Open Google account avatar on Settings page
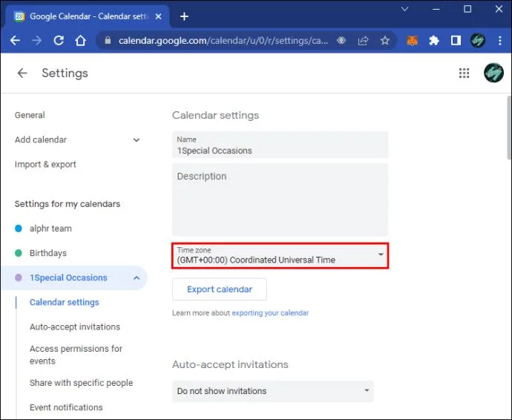This screenshot has height=420, width=512. (493, 73)
